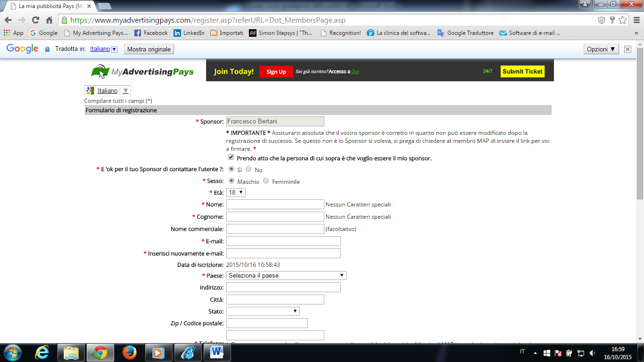
Task: Click the browser forward arrow
Action: [x=22, y=20]
